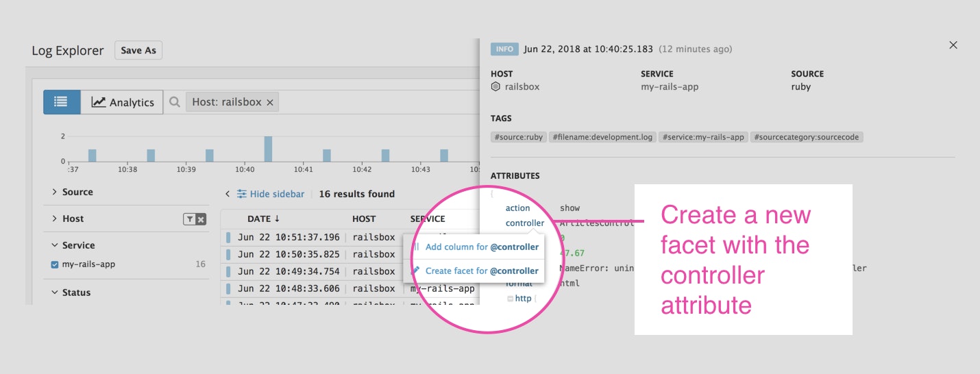Viewport: 980px width, 374px height.
Task: Switch to the list view icon
Action: point(62,102)
